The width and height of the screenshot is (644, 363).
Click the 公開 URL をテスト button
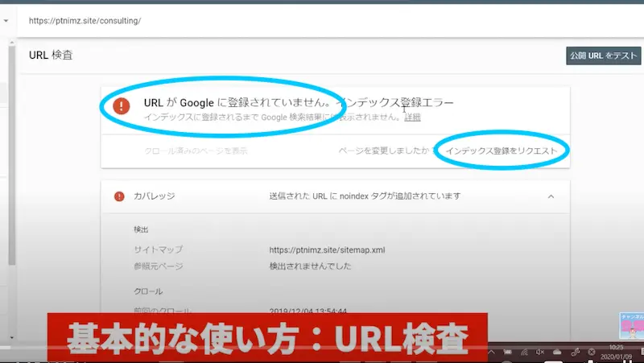point(602,56)
